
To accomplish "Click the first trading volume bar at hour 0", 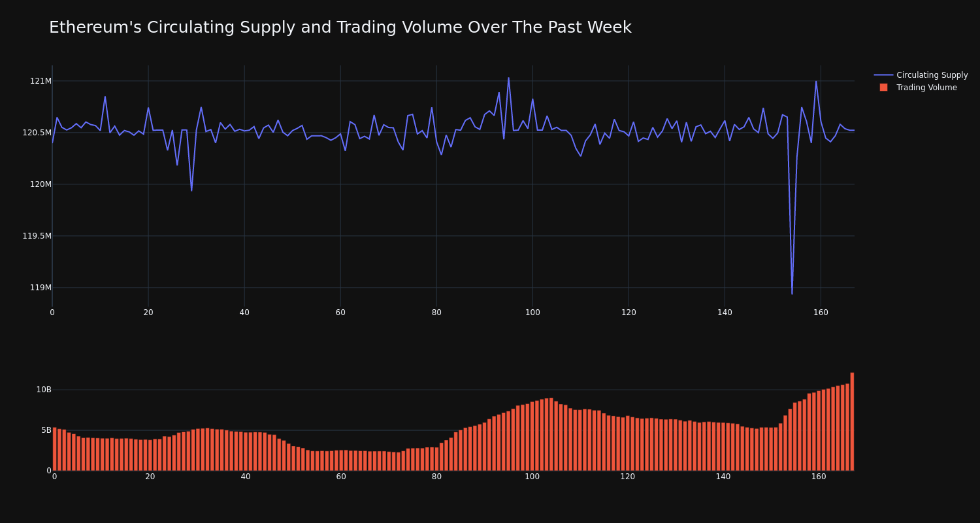I will pyautogui.click(x=54, y=449).
